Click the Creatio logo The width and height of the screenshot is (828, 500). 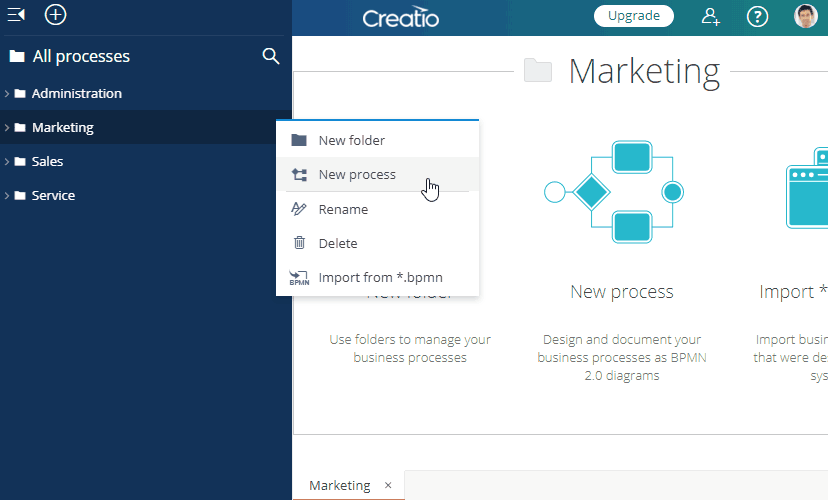(400, 17)
